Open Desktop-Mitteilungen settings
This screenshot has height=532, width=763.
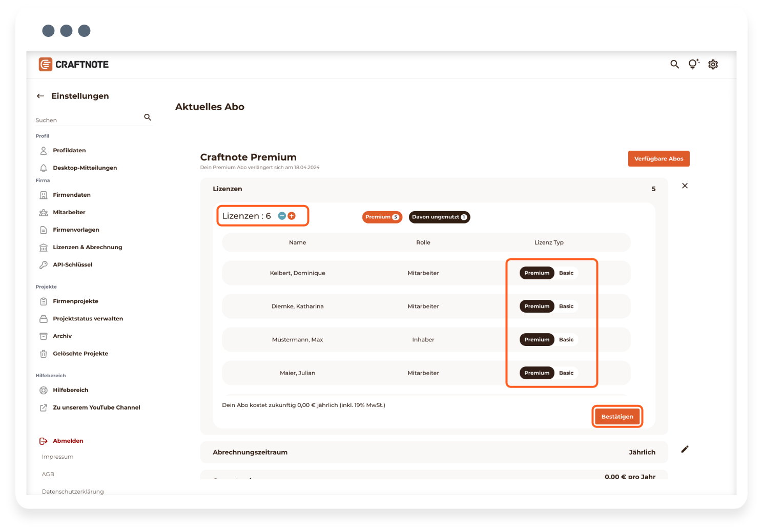tap(85, 168)
